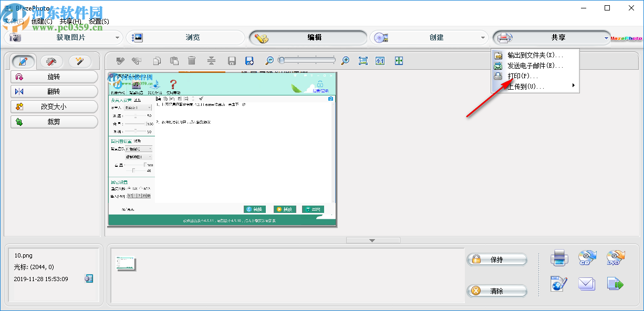The height and width of the screenshot is (311, 644).
Task: Click the 保持 button
Action: click(x=496, y=259)
